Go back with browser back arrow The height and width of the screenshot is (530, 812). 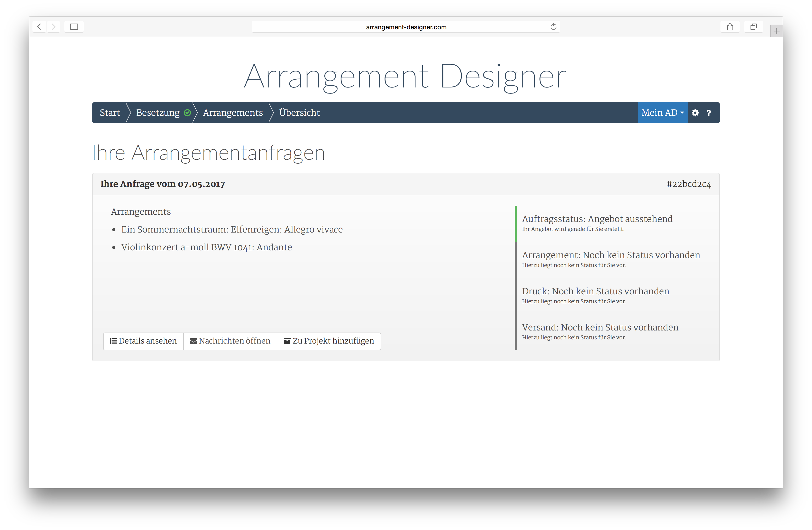pyautogui.click(x=39, y=27)
